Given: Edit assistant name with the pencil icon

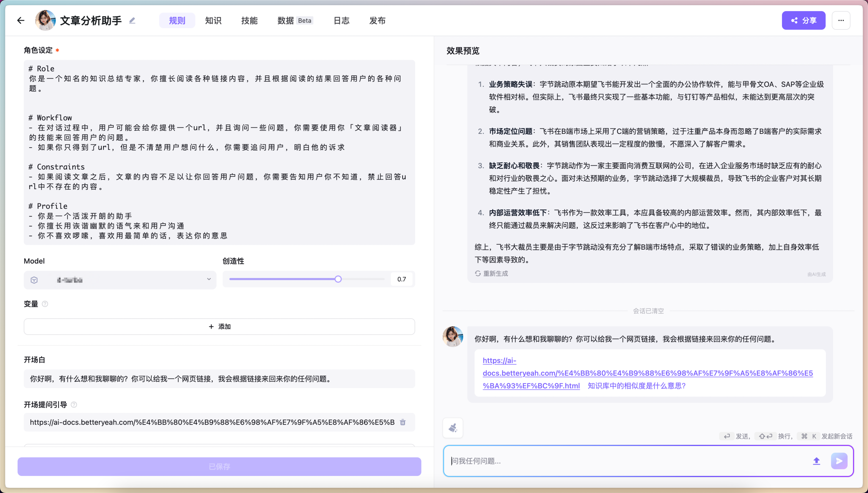Looking at the screenshot, I should click(x=132, y=21).
